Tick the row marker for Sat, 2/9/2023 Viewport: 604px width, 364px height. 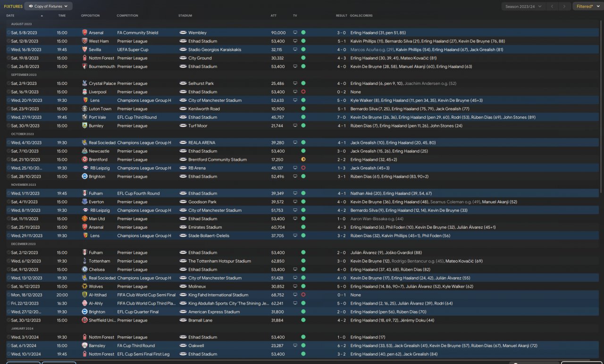[x=8, y=83]
